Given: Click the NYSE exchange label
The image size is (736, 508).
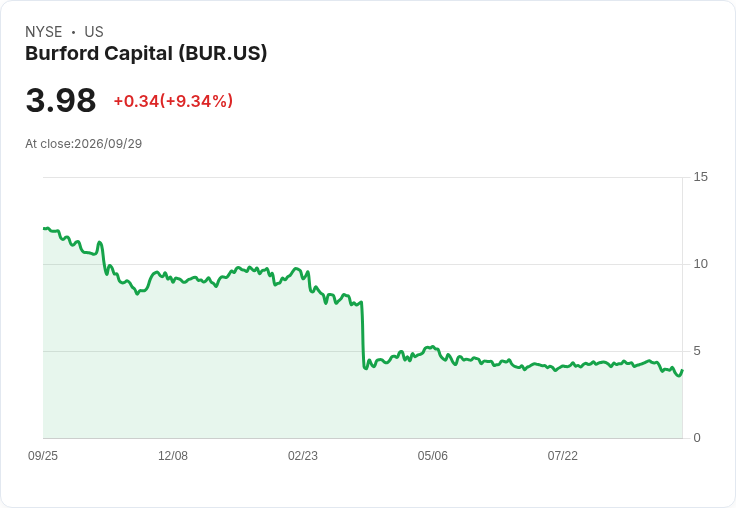Looking at the screenshot, I should (44, 32).
